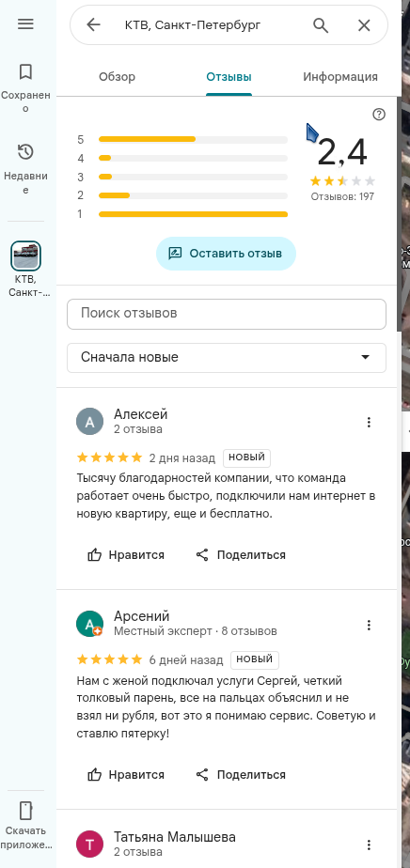Viewport: 410px width, 868px height.
Task: Switch to the Обзор tab
Action: [117, 77]
